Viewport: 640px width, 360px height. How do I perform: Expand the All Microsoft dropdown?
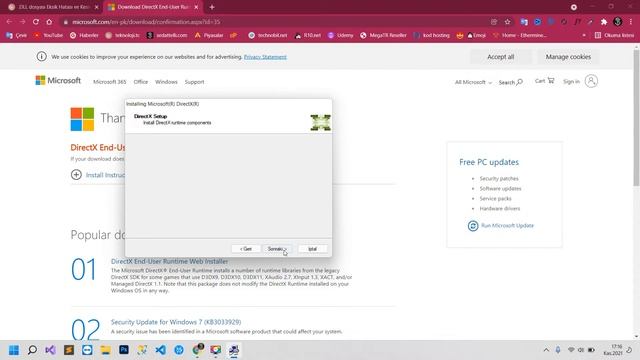point(473,82)
